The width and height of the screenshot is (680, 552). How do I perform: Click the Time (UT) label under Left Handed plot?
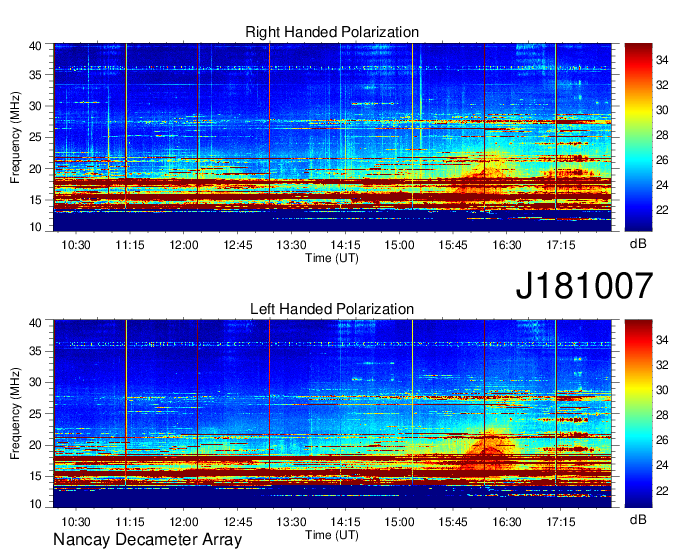coord(332,535)
